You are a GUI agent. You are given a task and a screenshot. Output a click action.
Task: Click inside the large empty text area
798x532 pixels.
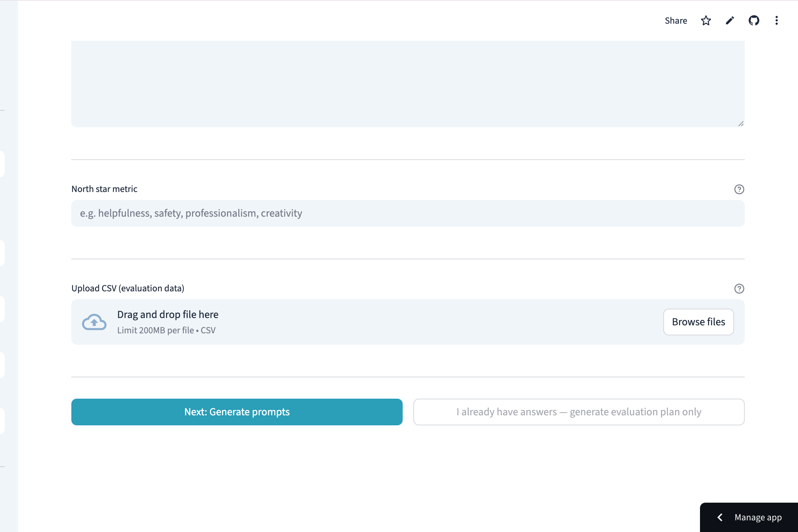click(407, 83)
